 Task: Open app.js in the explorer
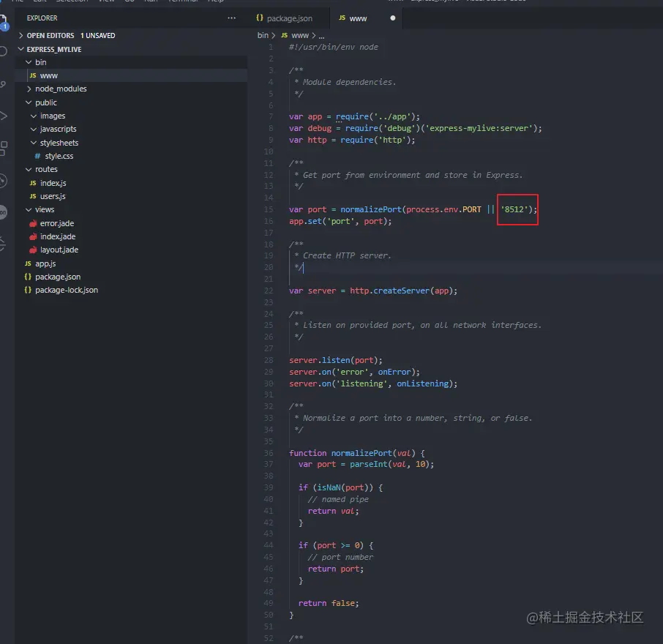(131, 263)
